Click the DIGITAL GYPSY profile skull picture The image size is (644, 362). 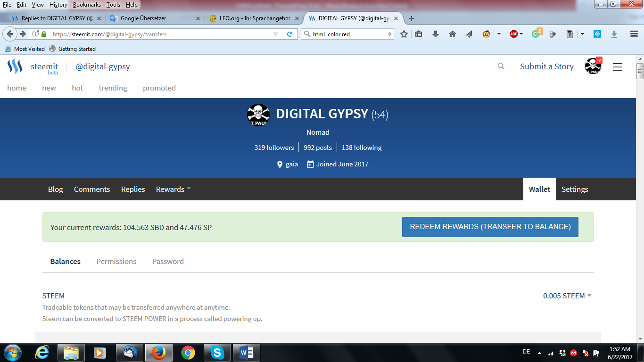click(258, 115)
